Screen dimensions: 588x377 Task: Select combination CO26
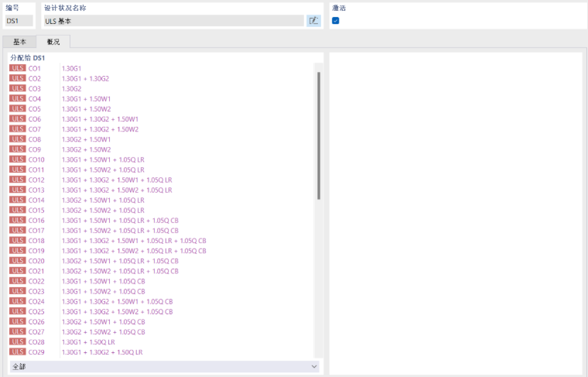pyautogui.click(x=161, y=321)
